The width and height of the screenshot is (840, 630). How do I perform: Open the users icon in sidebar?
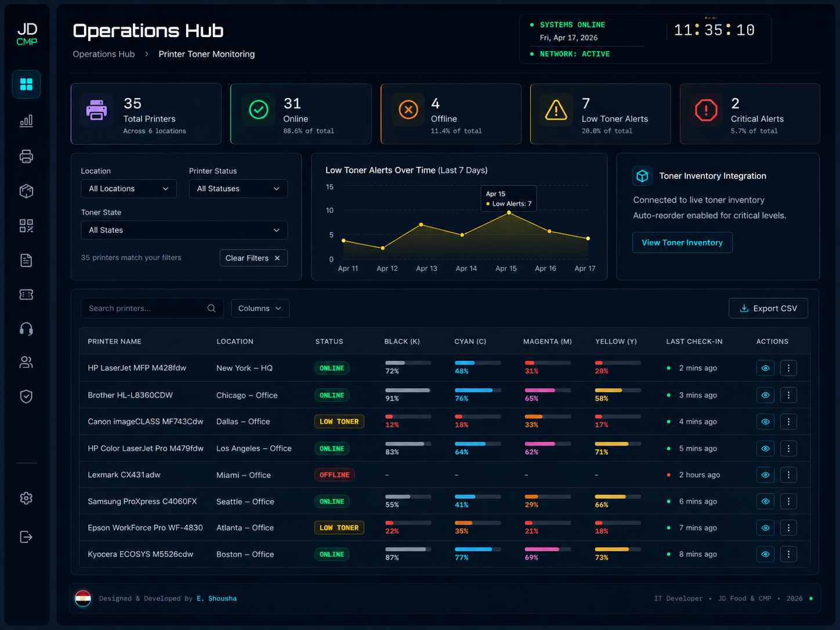coord(26,363)
